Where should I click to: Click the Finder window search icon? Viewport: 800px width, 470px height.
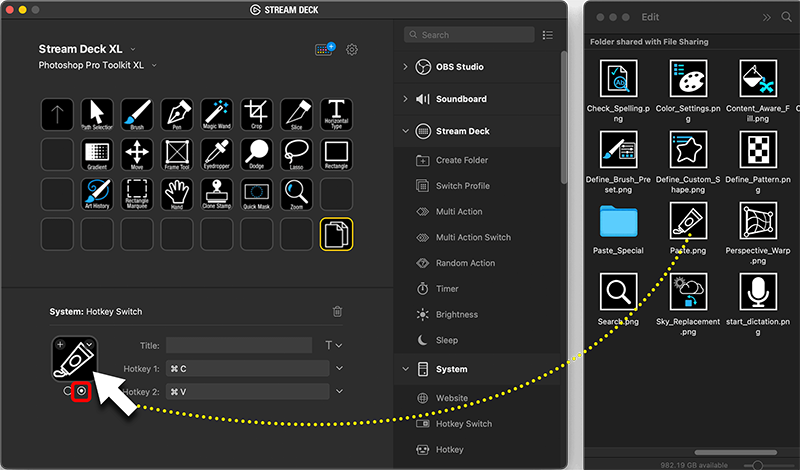(x=786, y=17)
